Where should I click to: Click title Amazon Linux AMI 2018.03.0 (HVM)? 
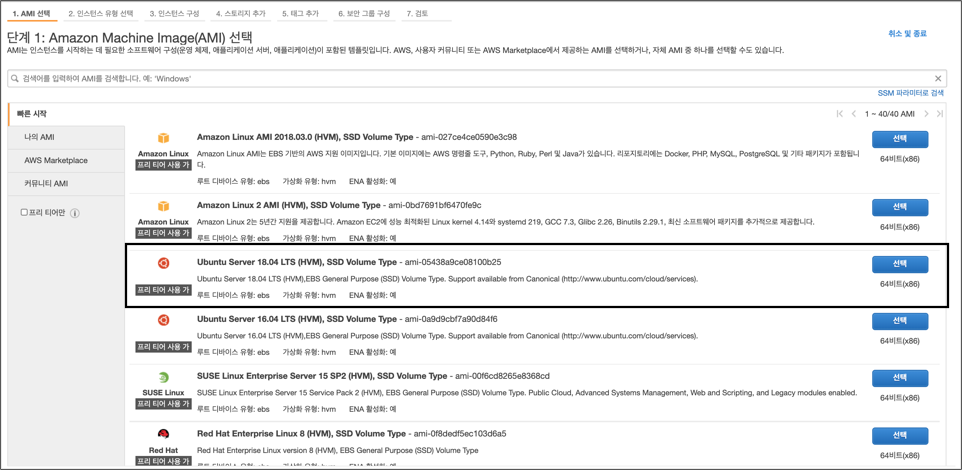click(305, 136)
